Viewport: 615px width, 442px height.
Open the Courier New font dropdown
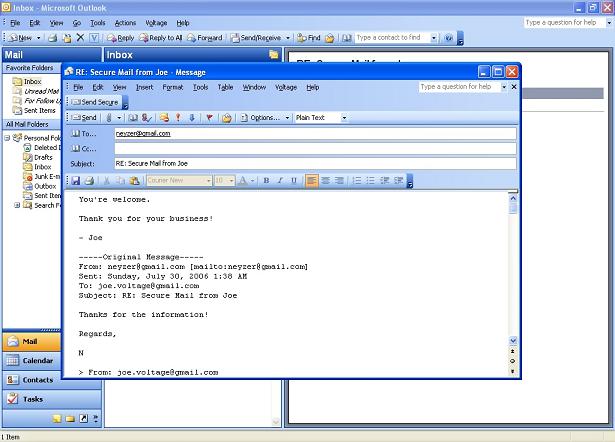208,180
